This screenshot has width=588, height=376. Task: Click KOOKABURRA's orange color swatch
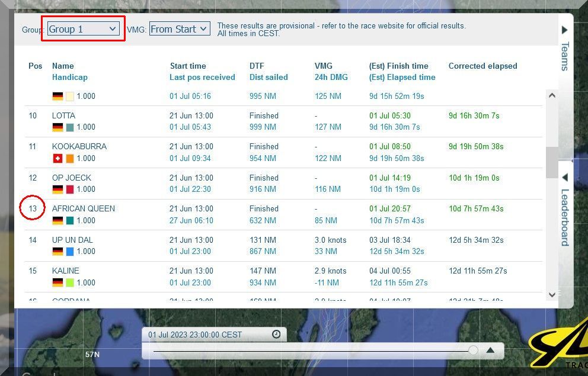coord(70,159)
